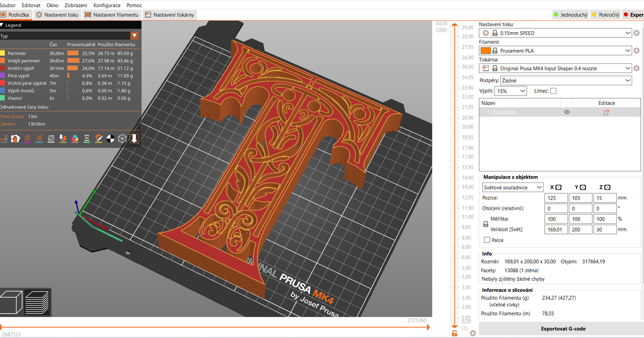Viewport: 644px width, 338px height.
Task: Select the Pokročilý mode button
Action: (604, 15)
